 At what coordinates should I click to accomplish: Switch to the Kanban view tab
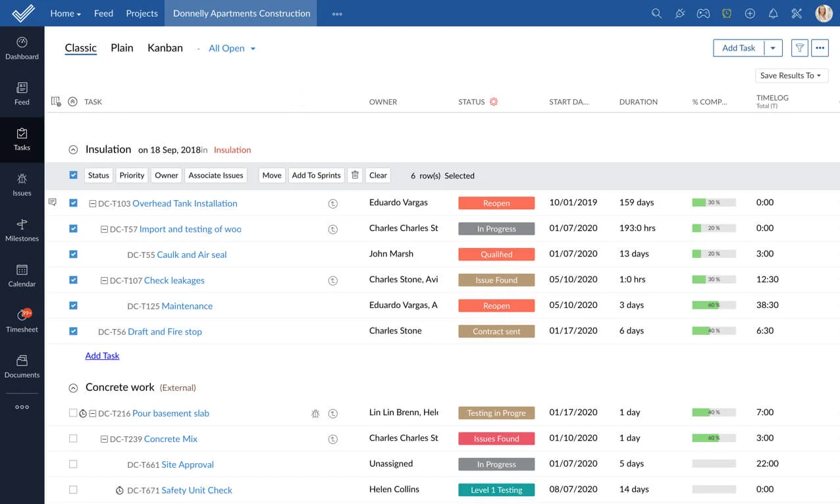click(x=165, y=48)
